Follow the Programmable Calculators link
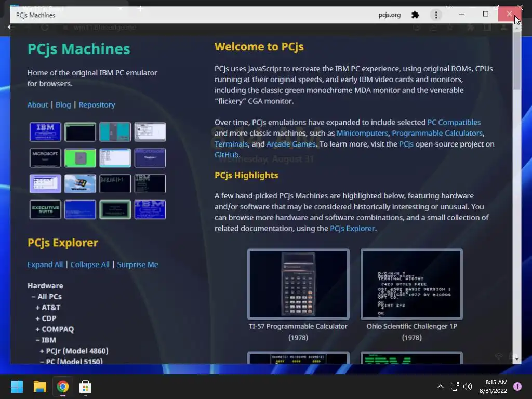This screenshot has width=532, height=399. pyautogui.click(x=437, y=133)
